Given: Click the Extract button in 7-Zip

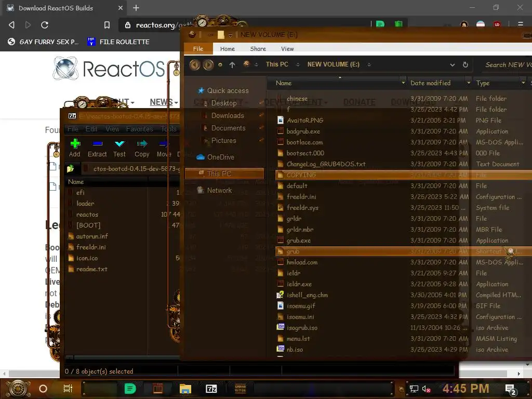Looking at the screenshot, I should click(97, 148).
